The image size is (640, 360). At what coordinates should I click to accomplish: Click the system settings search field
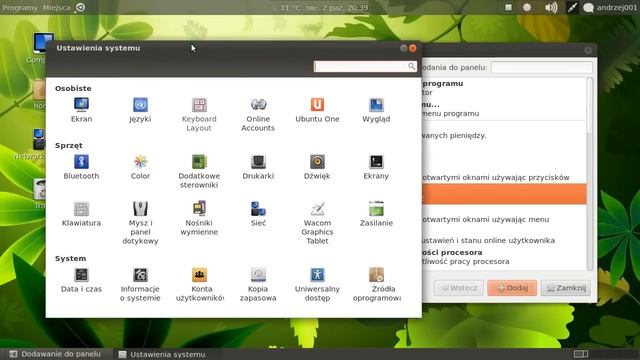pyautogui.click(x=365, y=67)
